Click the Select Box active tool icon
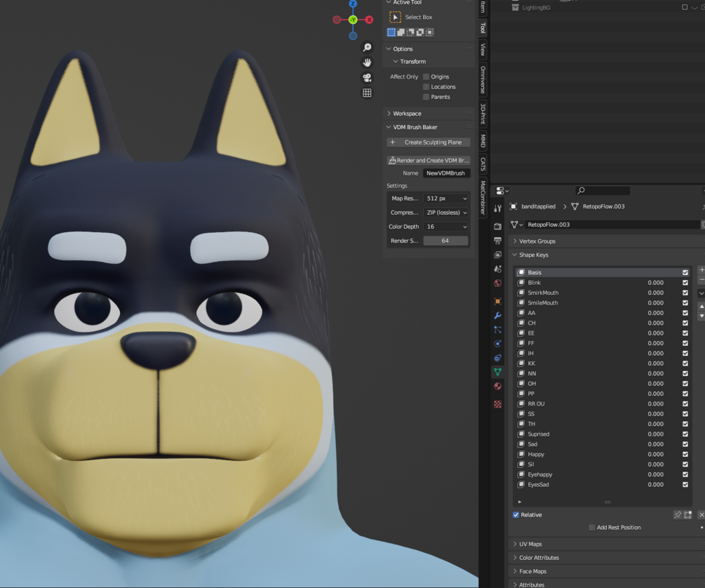Viewport: 705px width, 588px height. tap(395, 17)
